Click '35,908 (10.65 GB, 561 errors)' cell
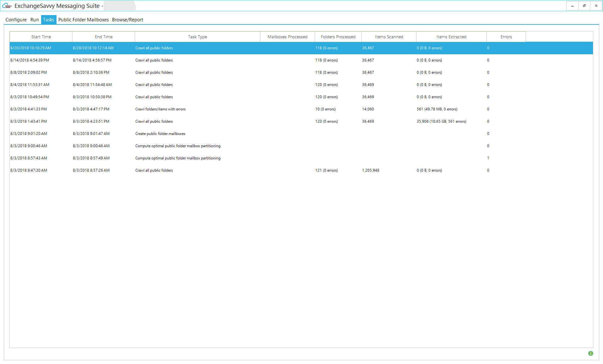The height and width of the screenshot is (364, 603). [441, 121]
